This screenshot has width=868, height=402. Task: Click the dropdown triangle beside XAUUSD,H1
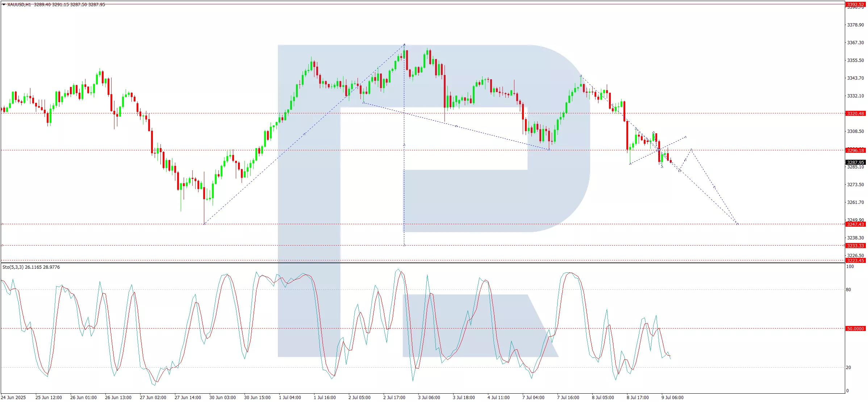pyautogui.click(x=4, y=5)
